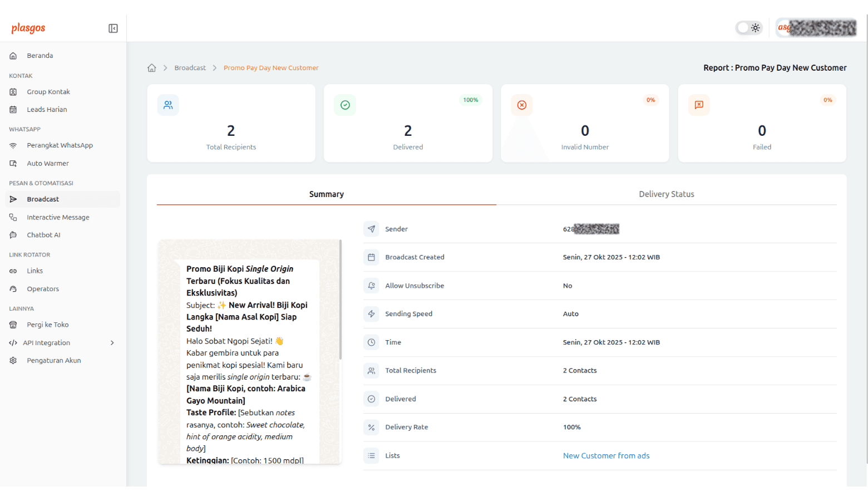Open the New Customer from ads list
Viewport: 868px width, 501px height.
tap(606, 456)
